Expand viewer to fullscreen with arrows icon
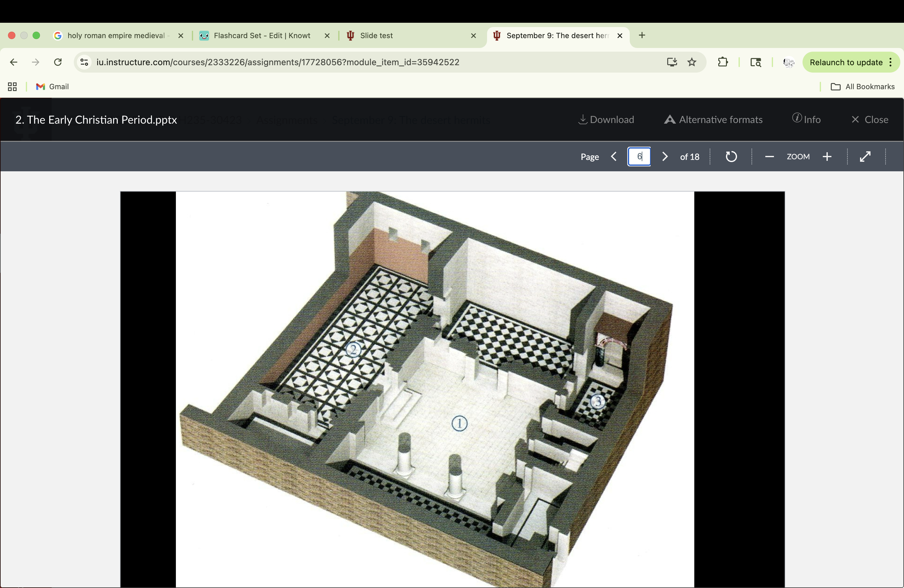 (865, 157)
